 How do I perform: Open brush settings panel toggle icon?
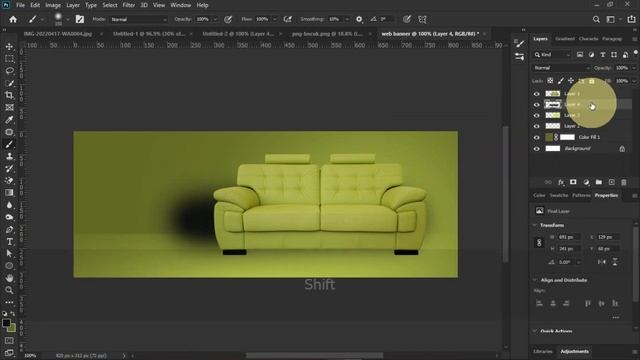point(80,19)
